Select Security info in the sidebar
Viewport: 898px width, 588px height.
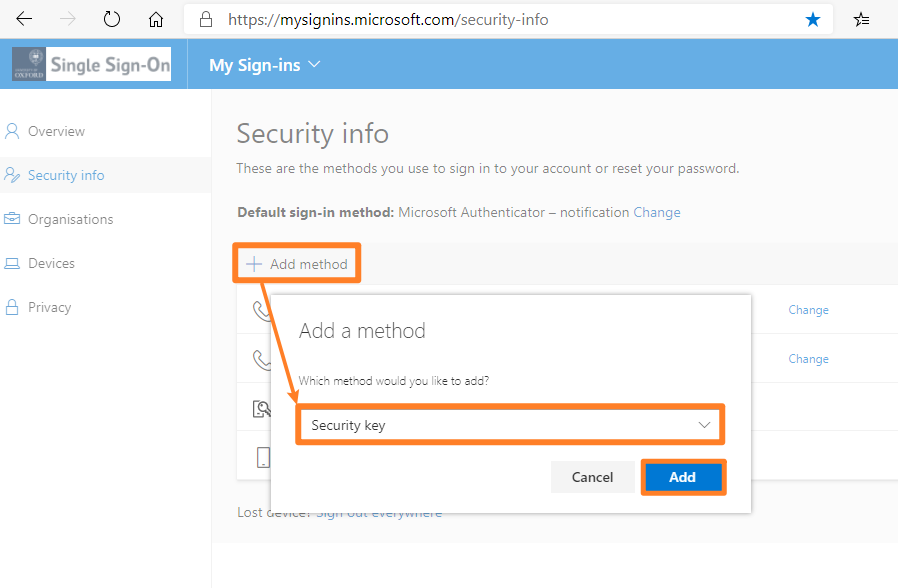point(66,175)
